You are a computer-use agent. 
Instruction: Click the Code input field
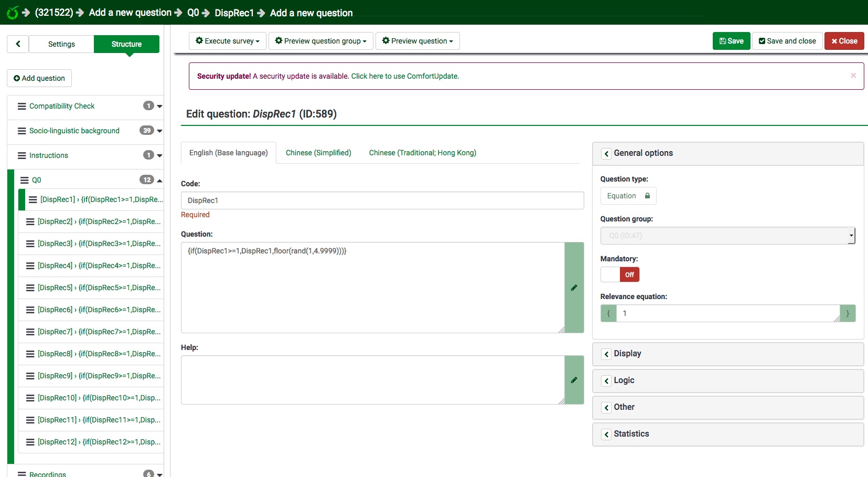[382, 200]
